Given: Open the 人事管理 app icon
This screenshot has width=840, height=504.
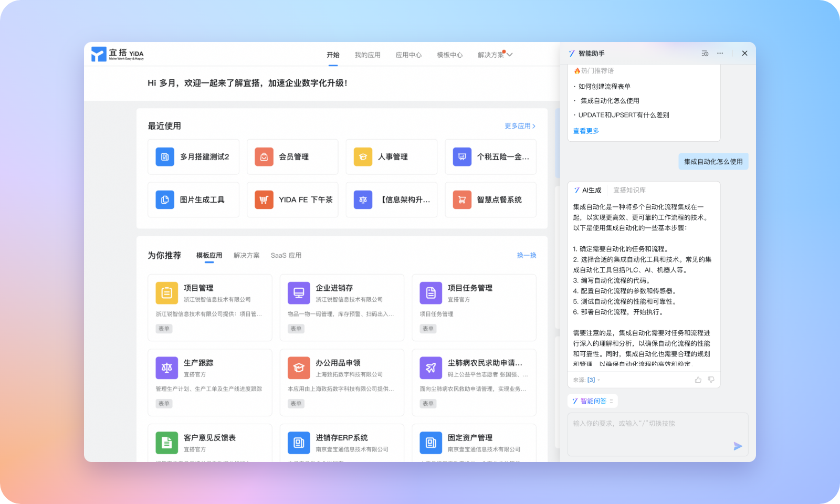Looking at the screenshot, I should 363,156.
